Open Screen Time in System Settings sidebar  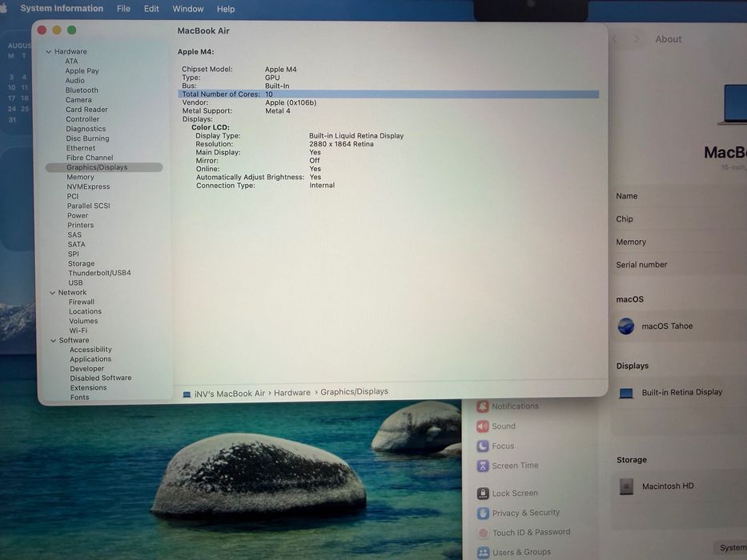pyautogui.click(x=508, y=466)
